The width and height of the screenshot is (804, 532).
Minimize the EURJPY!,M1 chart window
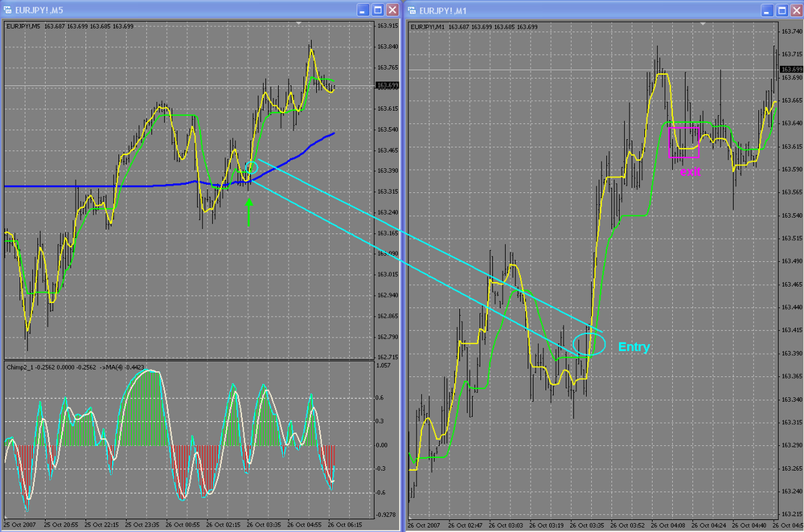pos(767,10)
